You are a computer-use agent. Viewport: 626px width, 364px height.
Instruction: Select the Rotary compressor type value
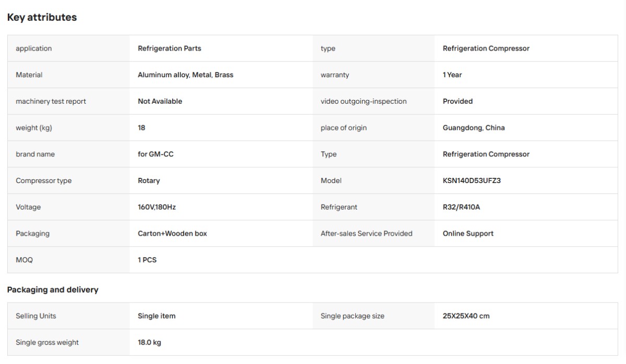point(149,180)
